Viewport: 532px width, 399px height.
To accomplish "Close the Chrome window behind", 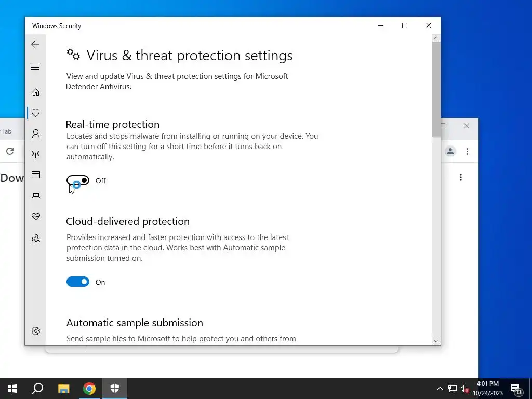I will [x=467, y=126].
